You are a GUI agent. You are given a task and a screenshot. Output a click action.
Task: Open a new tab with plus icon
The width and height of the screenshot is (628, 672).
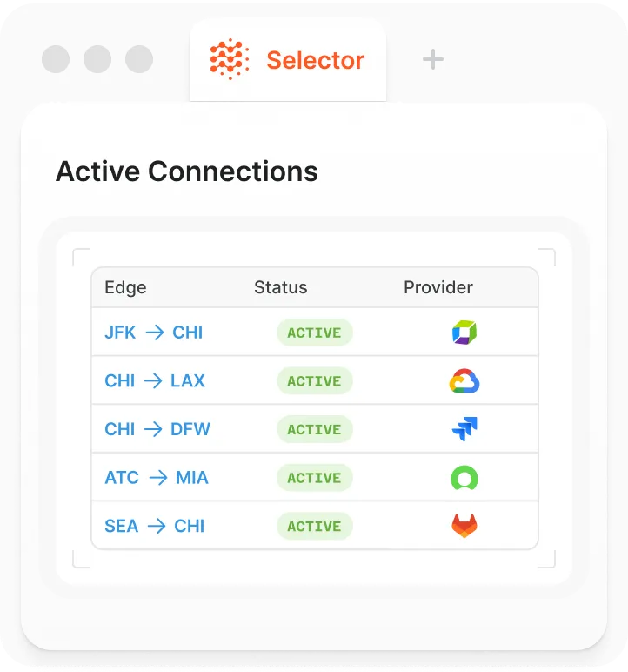(432, 59)
